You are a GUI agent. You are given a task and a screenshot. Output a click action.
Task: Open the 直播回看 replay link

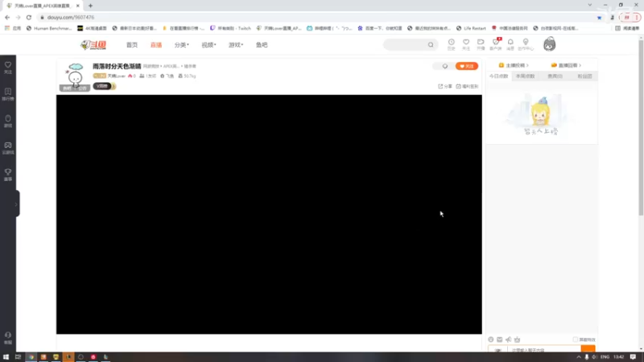click(566, 65)
